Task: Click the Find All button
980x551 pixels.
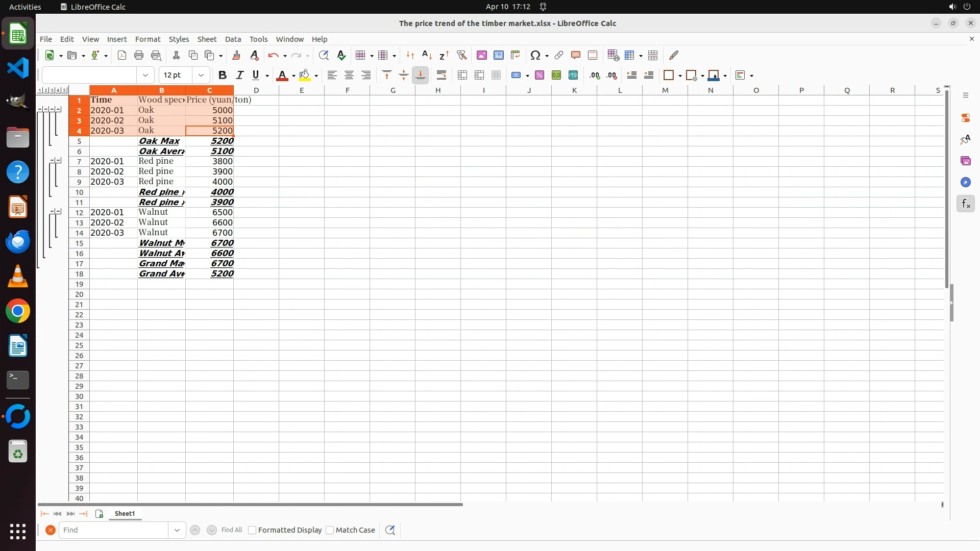Action: pyautogui.click(x=232, y=530)
